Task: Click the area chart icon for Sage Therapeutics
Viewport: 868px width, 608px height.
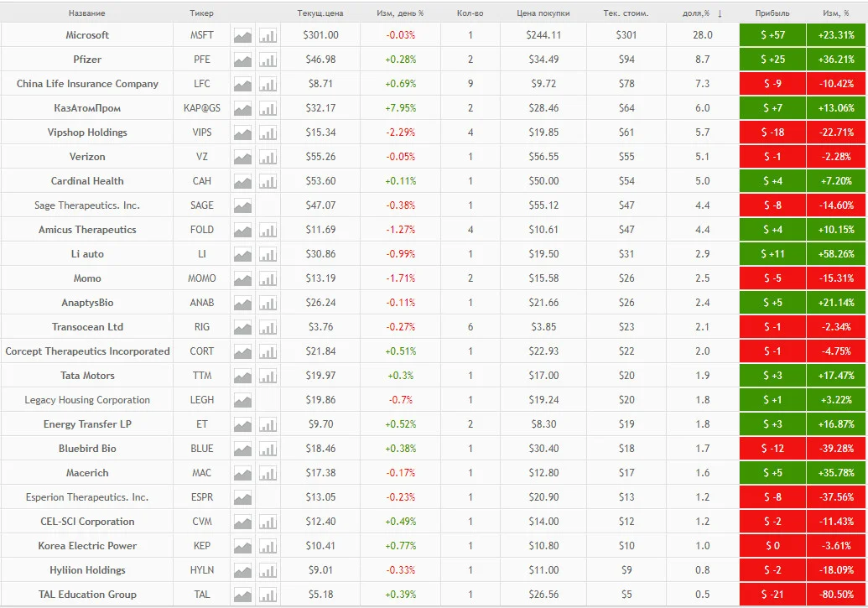Action: tap(242, 206)
